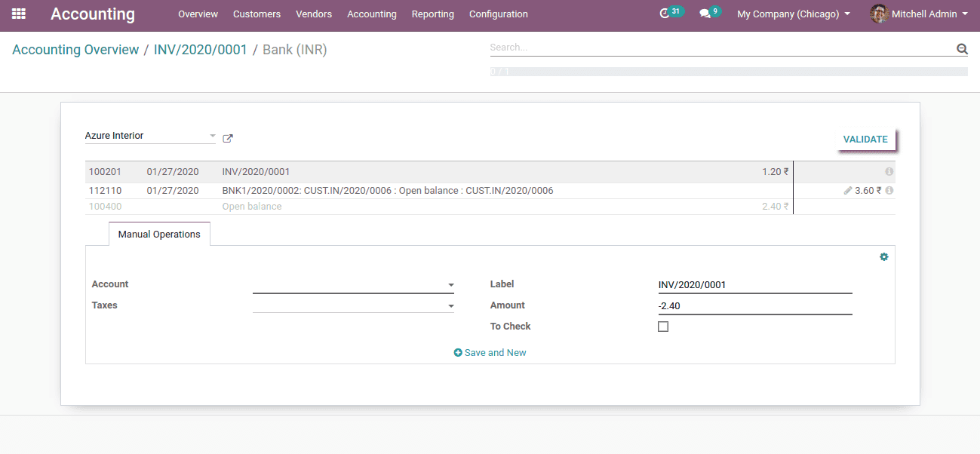
Task: Open the Configuration menu
Action: 499,14
